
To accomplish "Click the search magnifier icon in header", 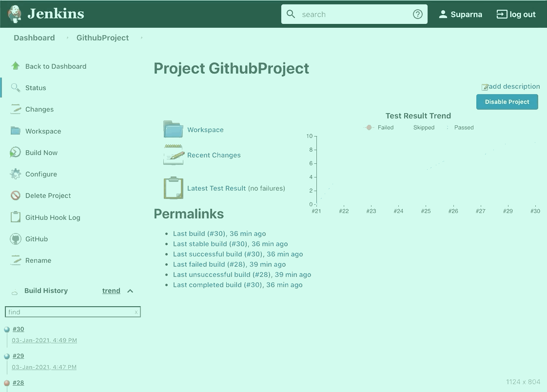I will 291,14.
